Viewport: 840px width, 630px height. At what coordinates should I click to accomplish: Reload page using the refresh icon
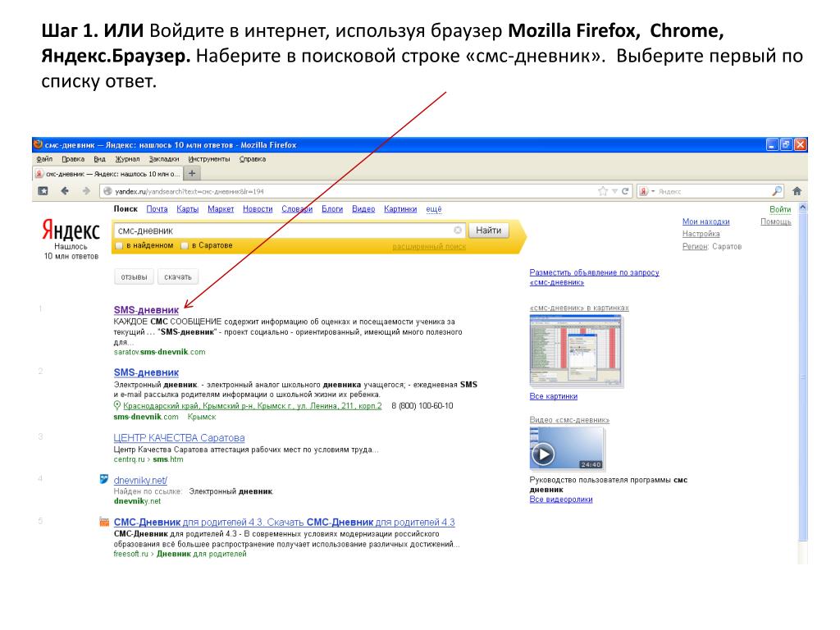click(x=624, y=191)
